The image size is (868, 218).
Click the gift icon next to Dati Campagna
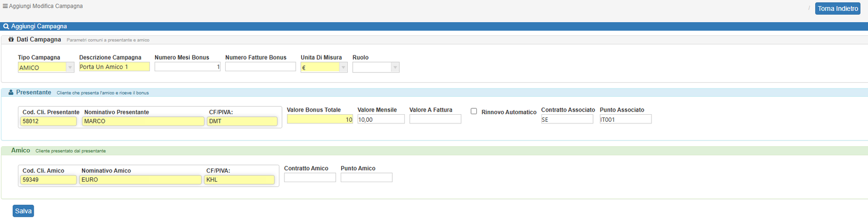click(x=11, y=40)
